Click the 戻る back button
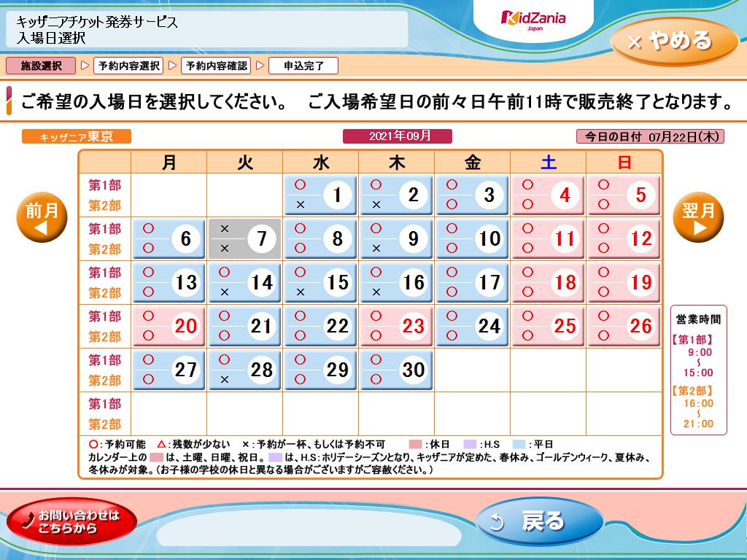747x560 pixels. point(540,521)
